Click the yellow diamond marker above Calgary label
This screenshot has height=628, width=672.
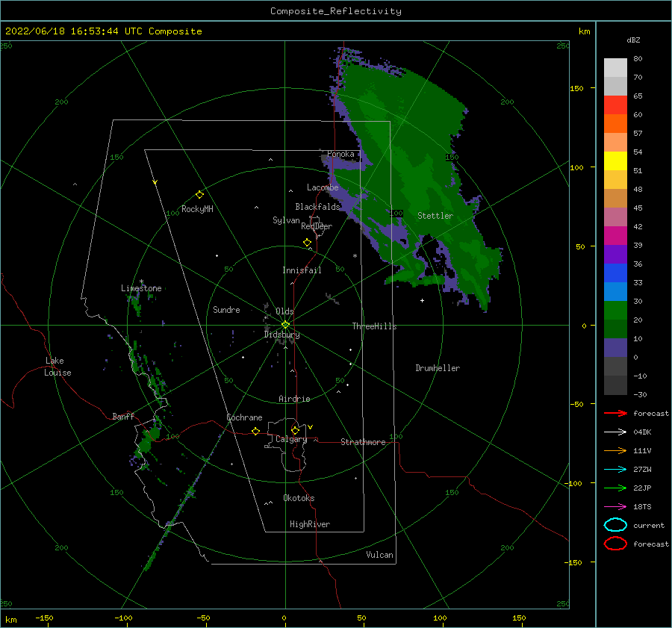[295, 430]
